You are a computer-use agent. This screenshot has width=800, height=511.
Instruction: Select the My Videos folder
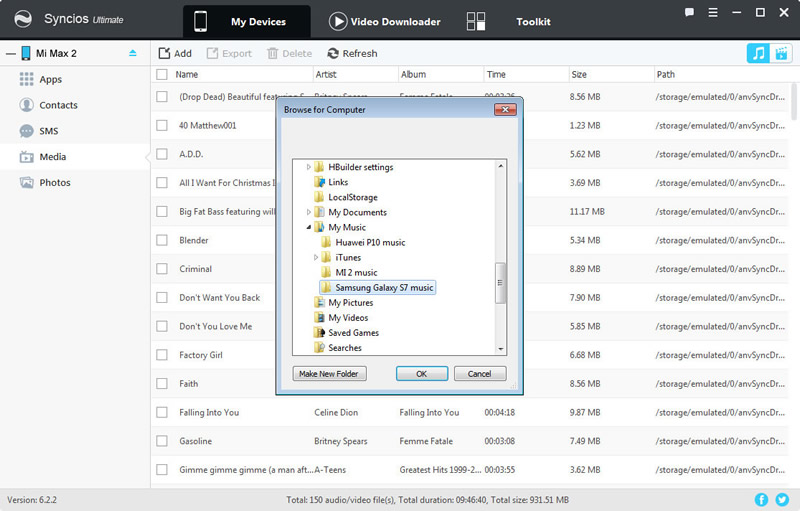(x=348, y=318)
